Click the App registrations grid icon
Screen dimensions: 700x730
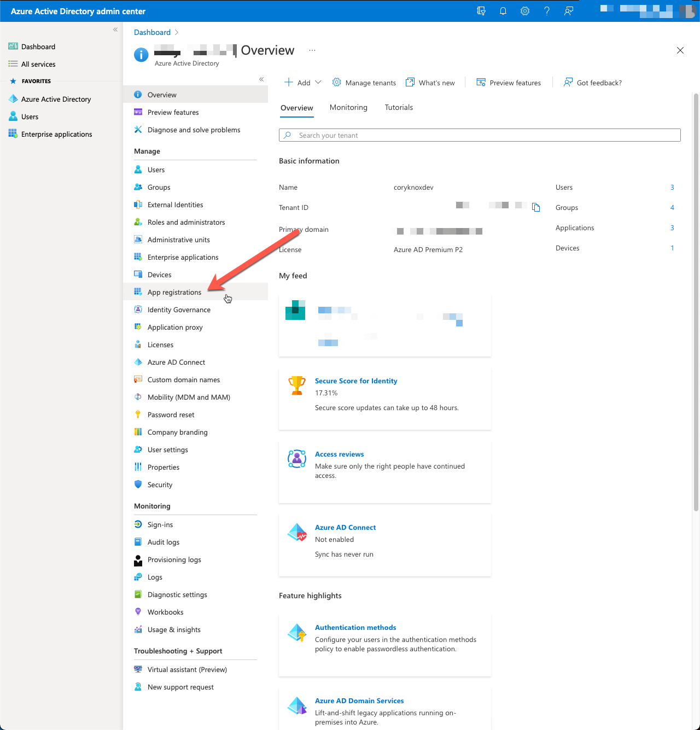coord(138,292)
